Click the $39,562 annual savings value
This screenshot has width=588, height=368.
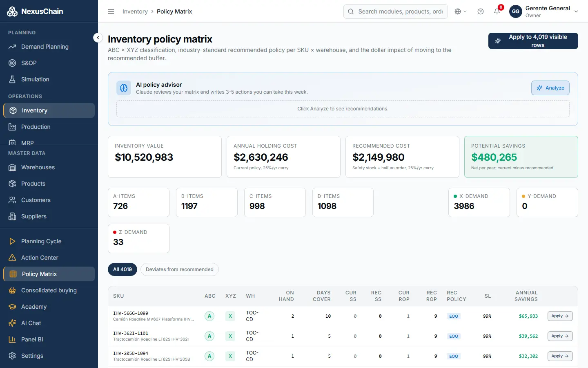click(528, 336)
